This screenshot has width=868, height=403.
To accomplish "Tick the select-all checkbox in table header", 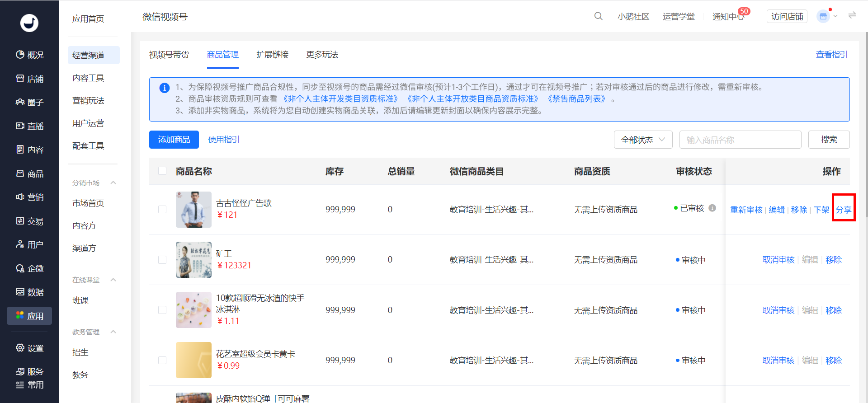I will tap(162, 171).
